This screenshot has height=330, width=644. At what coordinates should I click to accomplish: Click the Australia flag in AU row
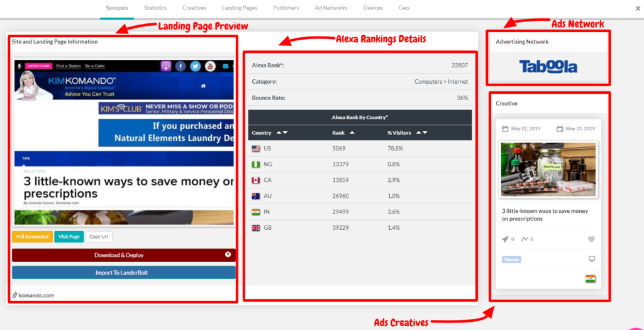click(x=256, y=196)
